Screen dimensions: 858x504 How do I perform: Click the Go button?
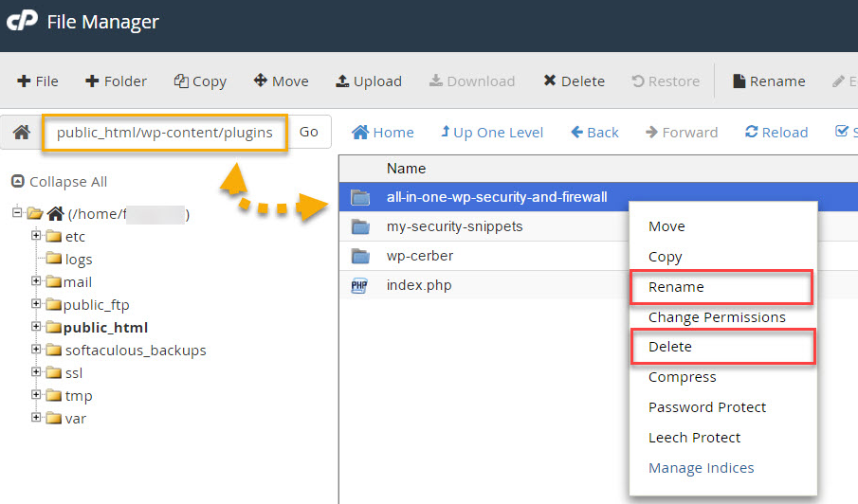pos(309,132)
